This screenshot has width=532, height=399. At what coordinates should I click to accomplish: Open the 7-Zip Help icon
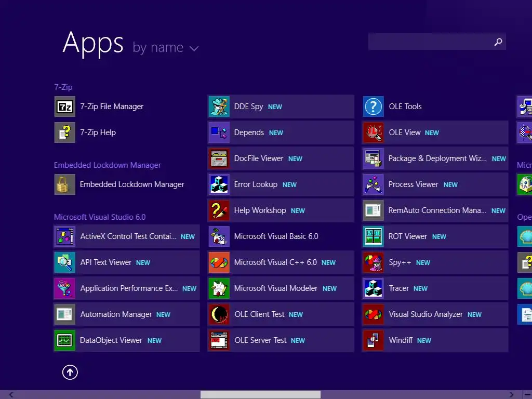[x=65, y=132]
